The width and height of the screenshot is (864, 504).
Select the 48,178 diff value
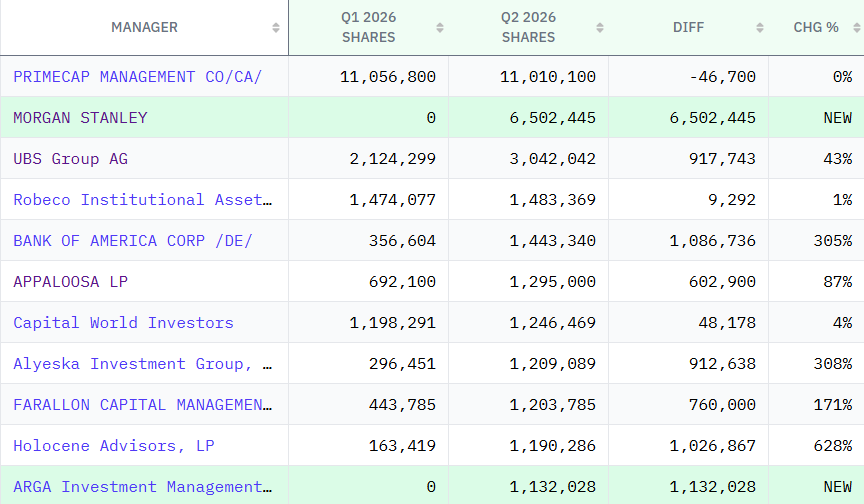pos(727,323)
